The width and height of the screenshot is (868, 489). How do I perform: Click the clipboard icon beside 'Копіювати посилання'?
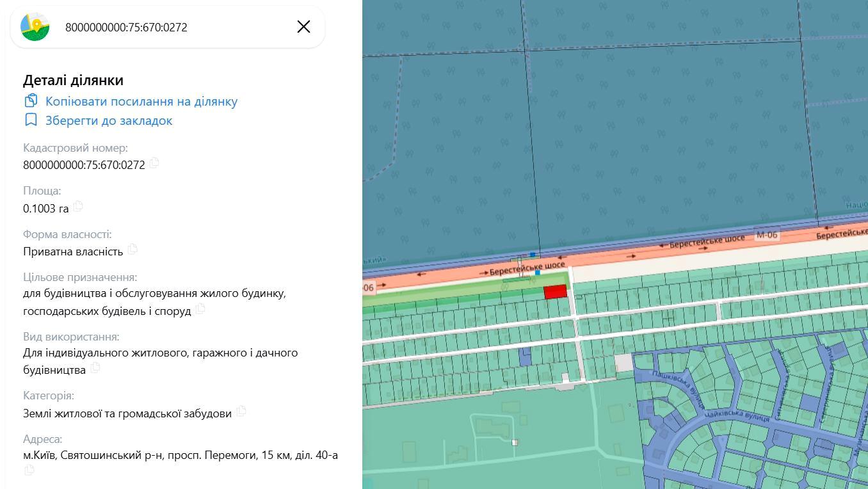[x=31, y=100]
